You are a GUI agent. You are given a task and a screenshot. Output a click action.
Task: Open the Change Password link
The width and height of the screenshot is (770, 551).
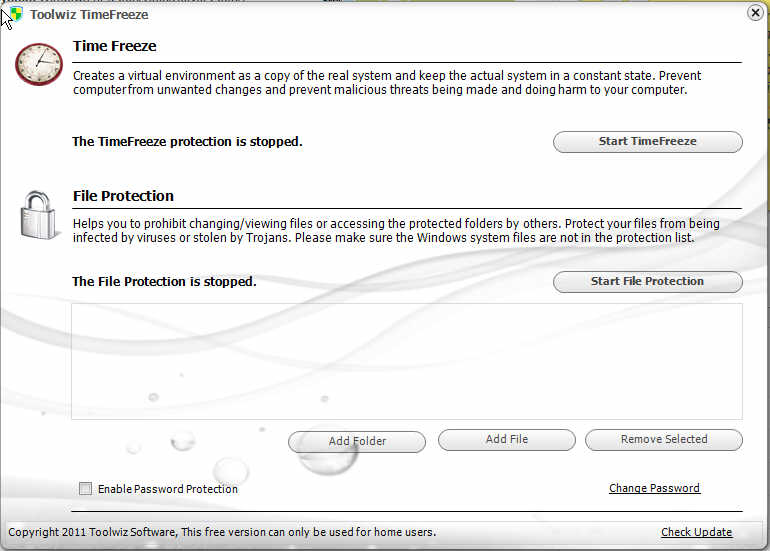tap(654, 488)
